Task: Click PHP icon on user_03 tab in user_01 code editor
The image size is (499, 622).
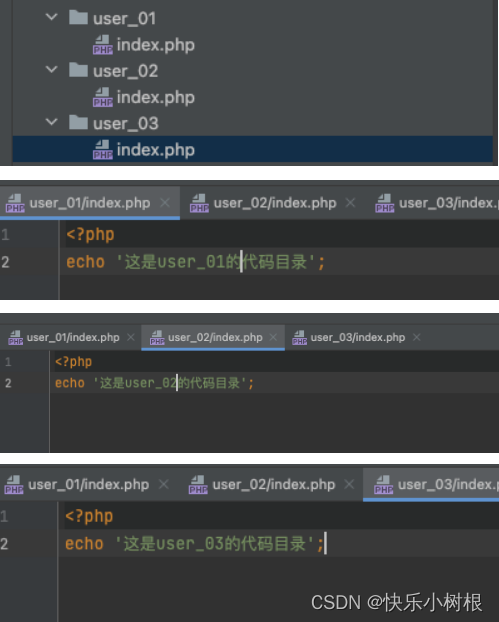Action: 385,203
